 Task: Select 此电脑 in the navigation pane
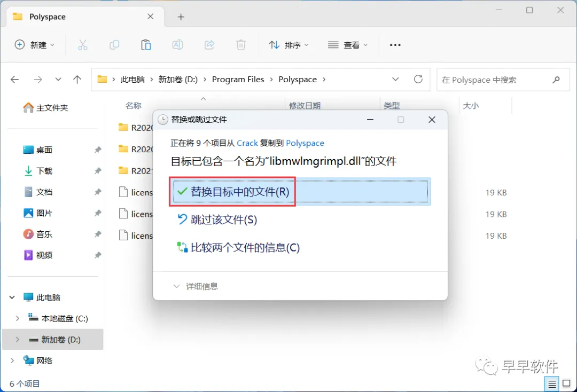tap(42, 297)
